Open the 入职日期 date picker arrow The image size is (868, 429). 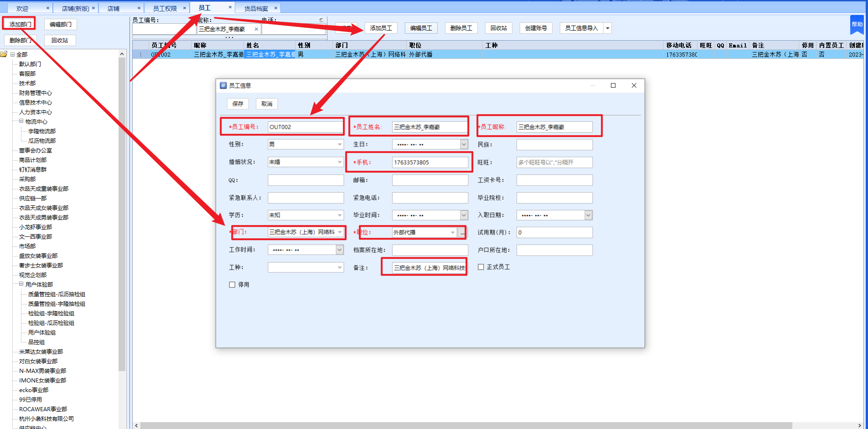pyautogui.click(x=588, y=215)
